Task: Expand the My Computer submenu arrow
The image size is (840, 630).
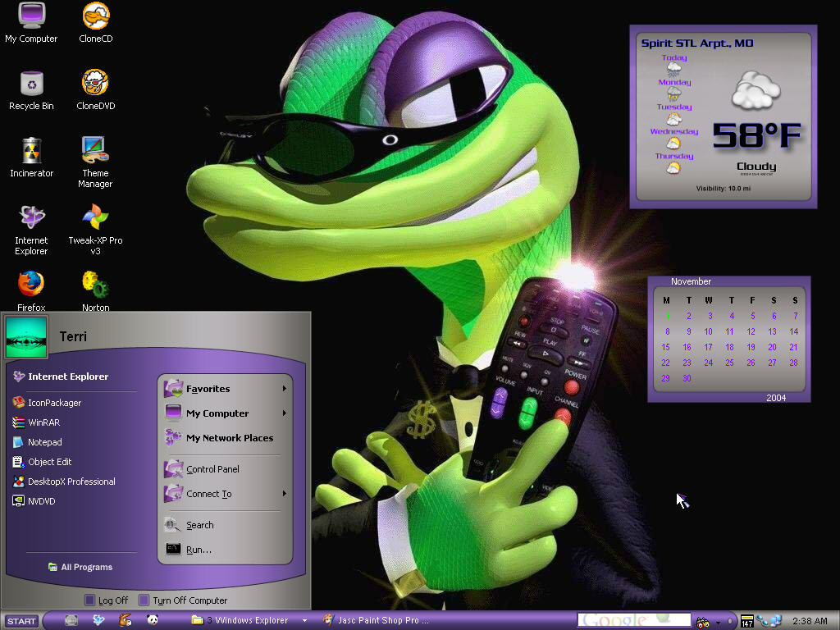Action: tap(285, 413)
